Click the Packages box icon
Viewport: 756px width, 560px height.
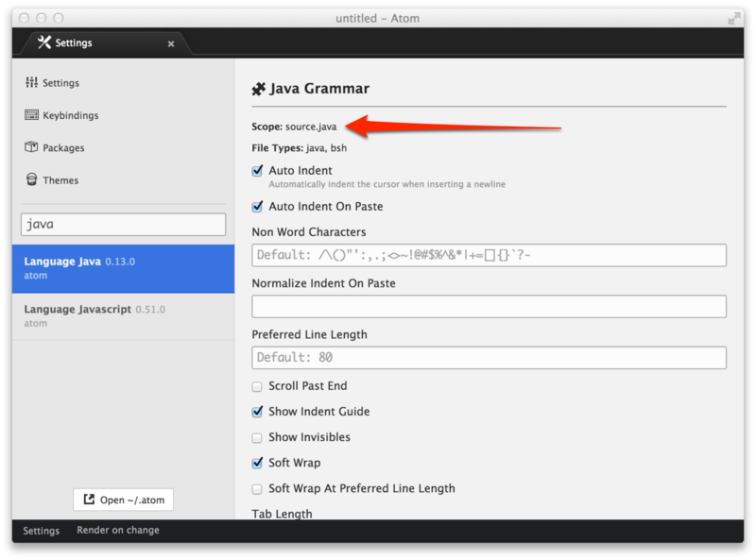[32, 147]
